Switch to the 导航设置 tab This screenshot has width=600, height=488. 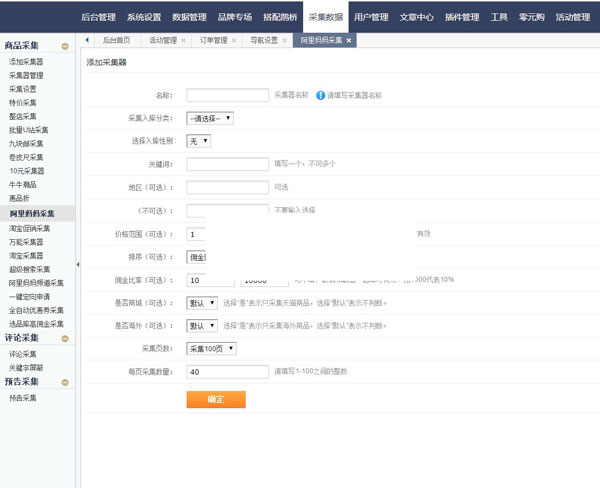pyautogui.click(x=264, y=40)
